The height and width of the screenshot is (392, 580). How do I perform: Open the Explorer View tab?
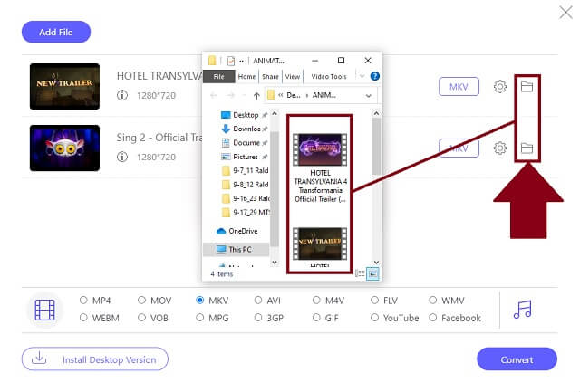point(293,76)
